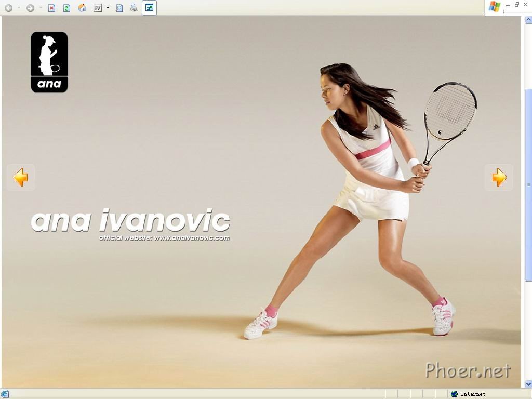
Task: Restore down the browser window
Action: click(x=517, y=5)
